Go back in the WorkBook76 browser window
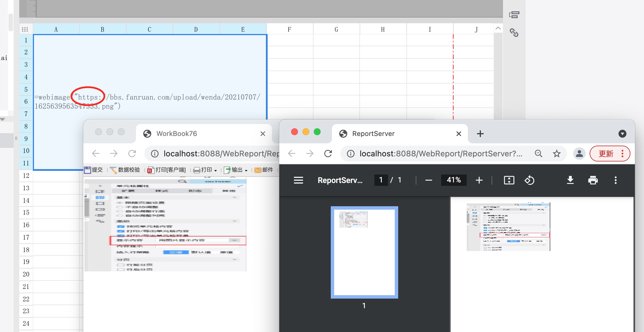The image size is (644, 332). click(96, 154)
